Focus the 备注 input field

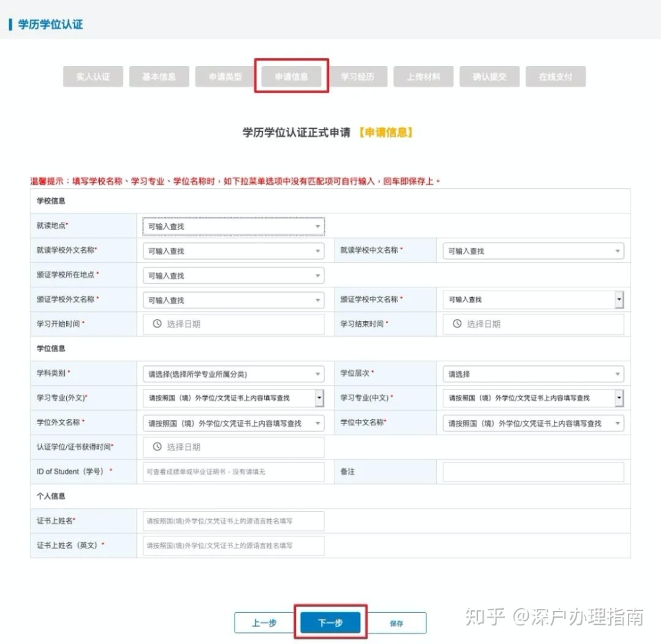pyautogui.click(x=533, y=472)
